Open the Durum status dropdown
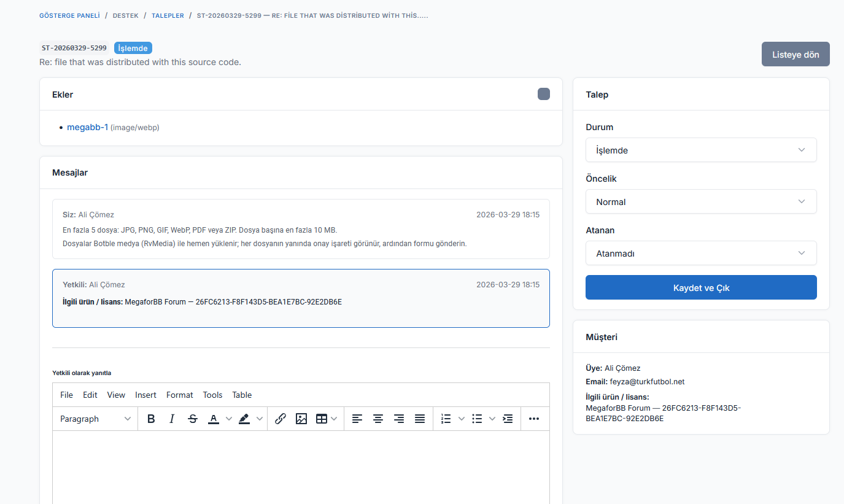 pyautogui.click(x=700, y=150)
